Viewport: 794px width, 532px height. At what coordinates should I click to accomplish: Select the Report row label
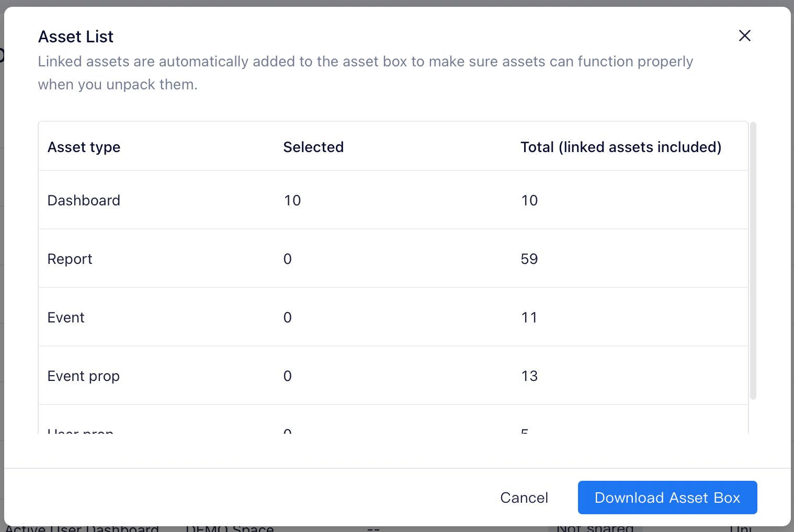point(70,259)
